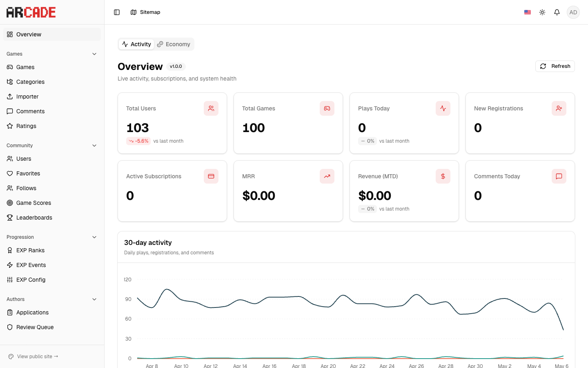Click the Plays Today 0% badge
Image resolution: width=588 pixels, height=368 pixels.
point(368,141)
